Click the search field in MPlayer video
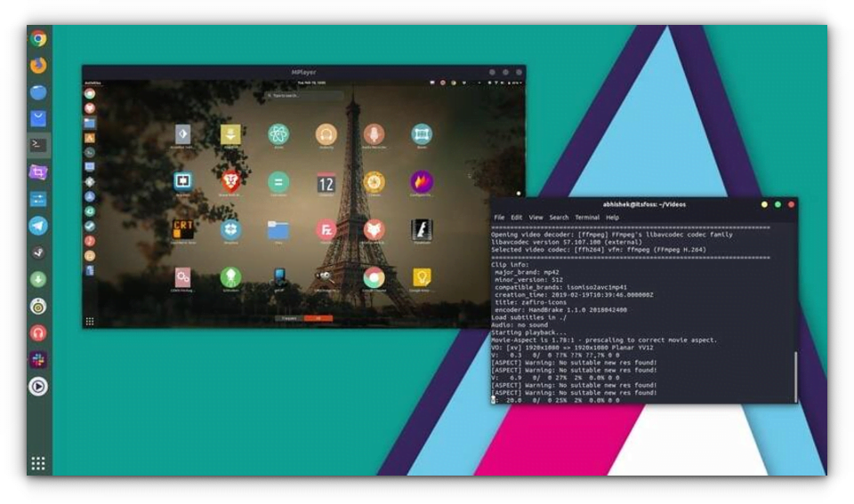The width and height of the screenshot is (854, 504). [x=304, y=95]
